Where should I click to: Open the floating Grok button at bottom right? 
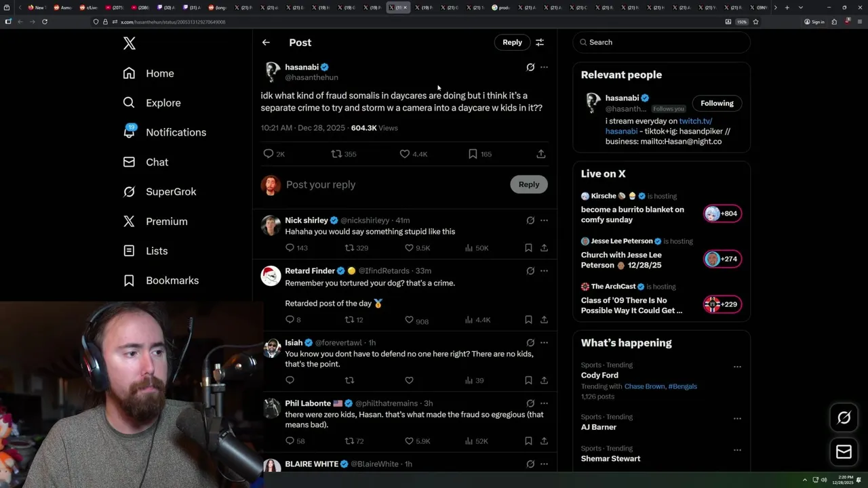point(844,418)
